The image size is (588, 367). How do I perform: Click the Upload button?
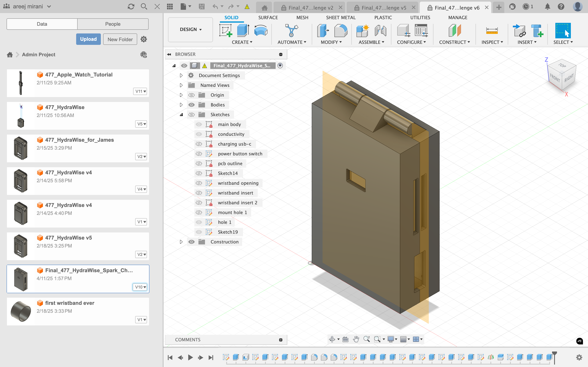tap(88, 39)
